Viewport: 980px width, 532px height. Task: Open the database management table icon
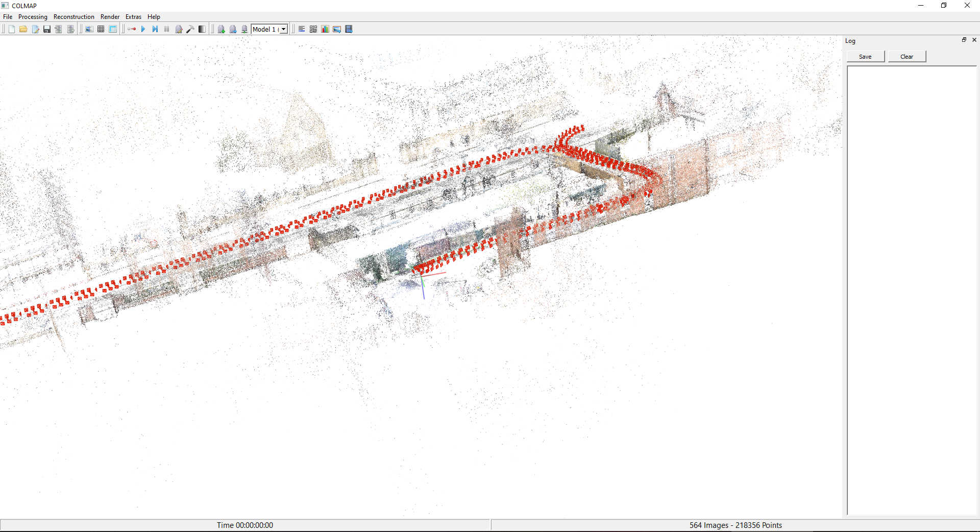113,29
